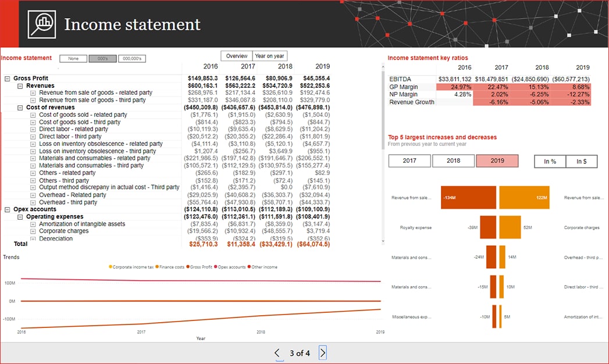Click the Gross Profit legend marker
This screenshot has width=609, height=364.
click(x=188, y=267)
